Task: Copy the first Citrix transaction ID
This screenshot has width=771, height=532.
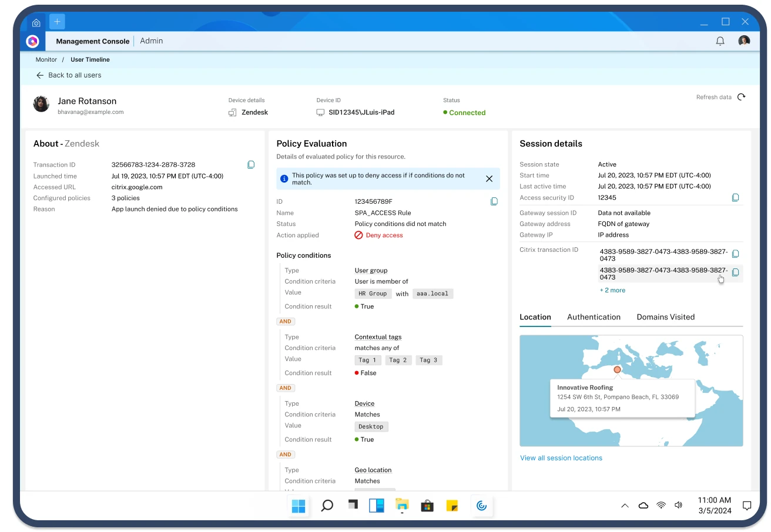Action: point(735,254)
